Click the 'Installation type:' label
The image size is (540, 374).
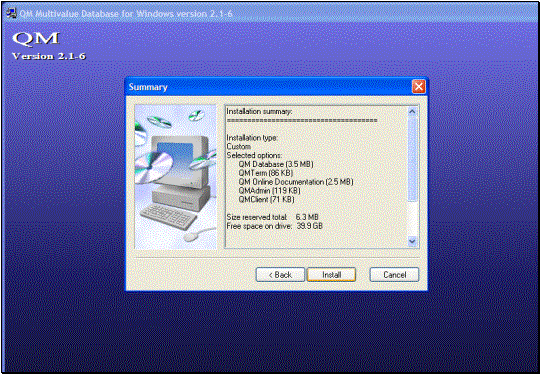click(x=252, y=138)
